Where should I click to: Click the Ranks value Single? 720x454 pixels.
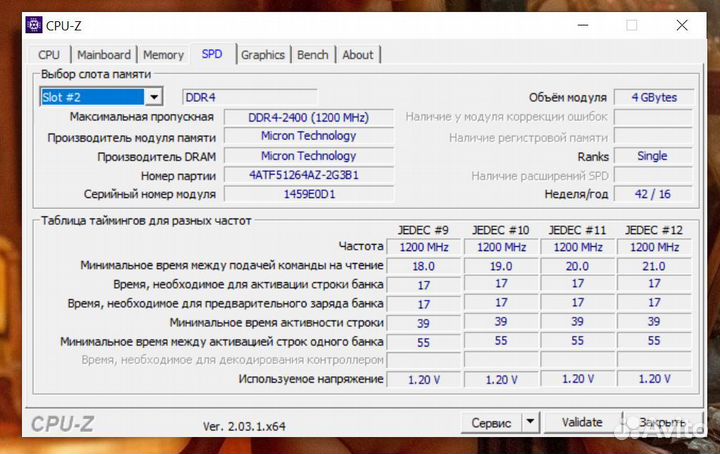click(652, 156)
